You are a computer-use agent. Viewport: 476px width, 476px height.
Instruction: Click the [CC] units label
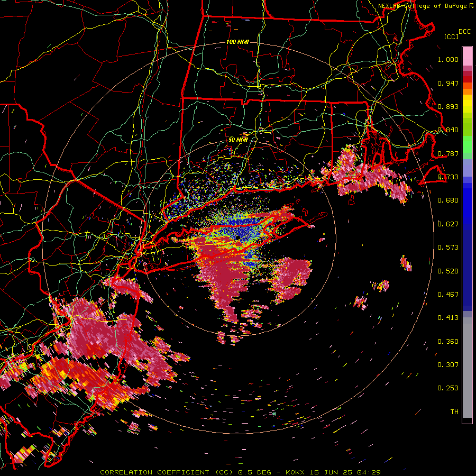[452, 36]
